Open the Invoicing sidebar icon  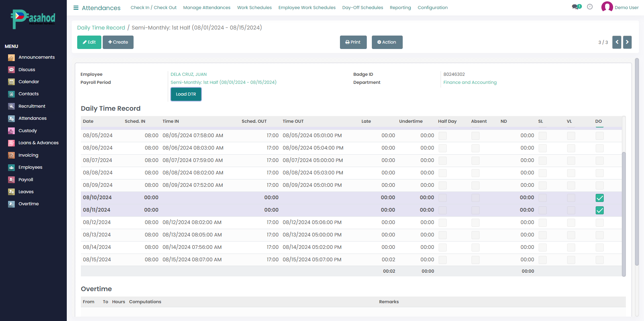pyautogui.click(x=11, y=155)
